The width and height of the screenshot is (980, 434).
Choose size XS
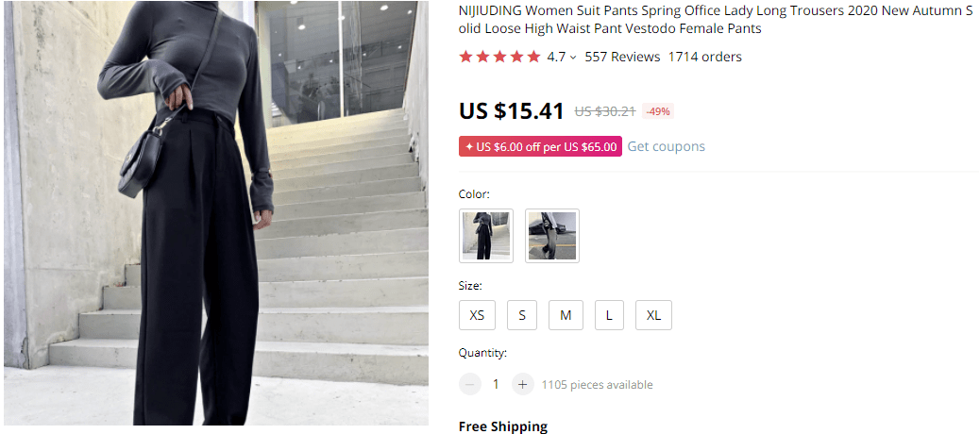(477, 315)
